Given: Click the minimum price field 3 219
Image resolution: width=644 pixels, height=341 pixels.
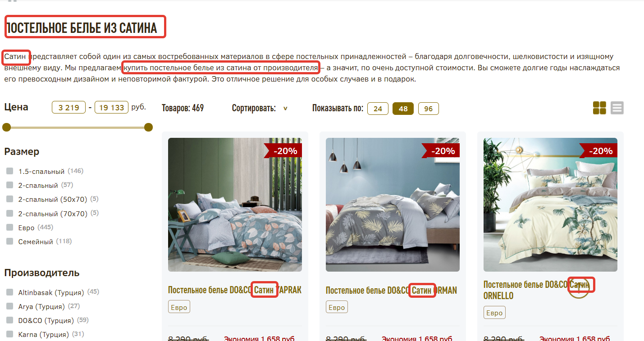Looking at the screenshot, I should point(69,108).
